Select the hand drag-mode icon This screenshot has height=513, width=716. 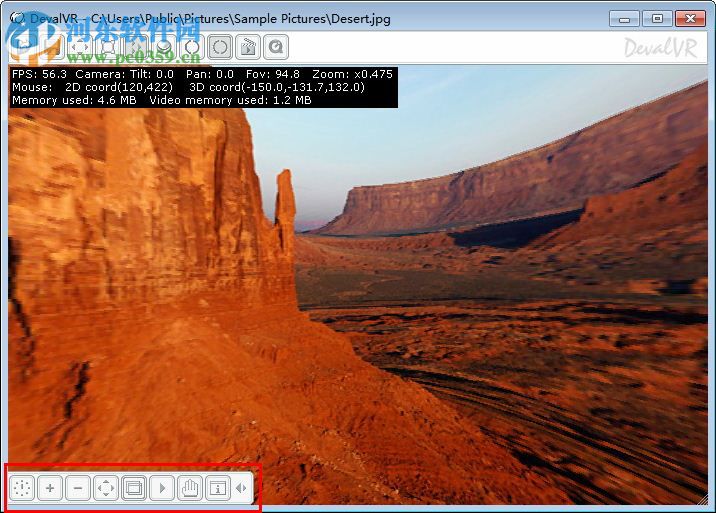(190, 488)
